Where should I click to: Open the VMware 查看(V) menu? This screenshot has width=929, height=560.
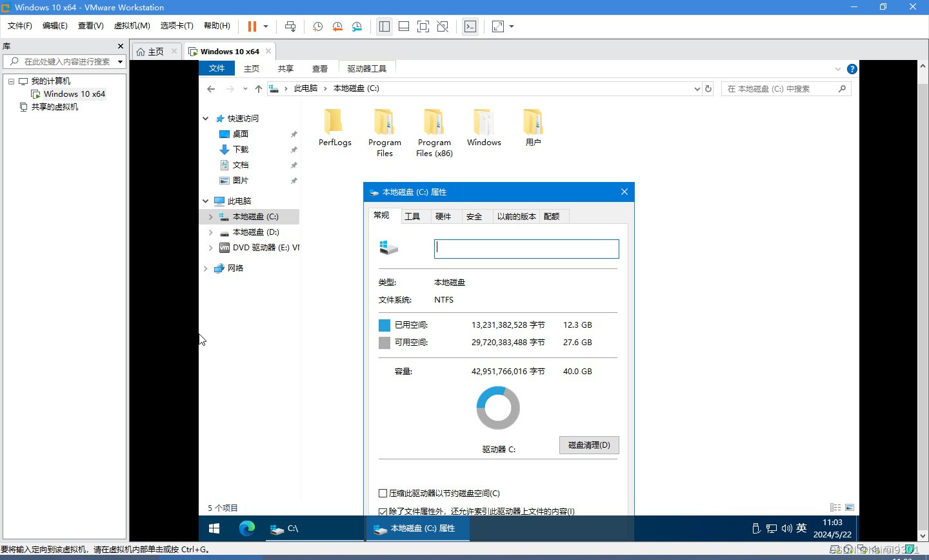click(91, 26)
